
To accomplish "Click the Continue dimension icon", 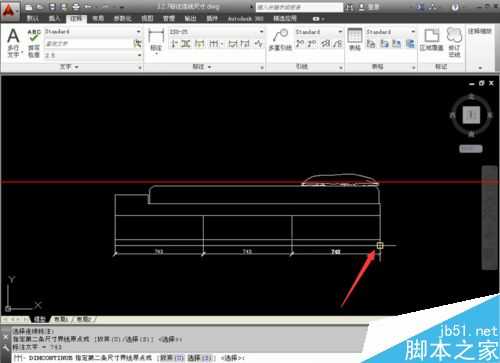I will click(213, 44).
